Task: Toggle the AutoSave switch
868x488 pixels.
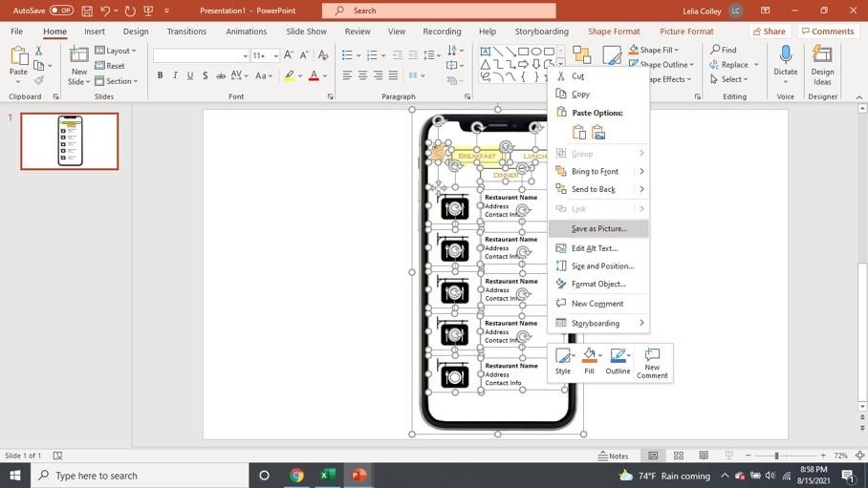Action: (x=61, y=11)
